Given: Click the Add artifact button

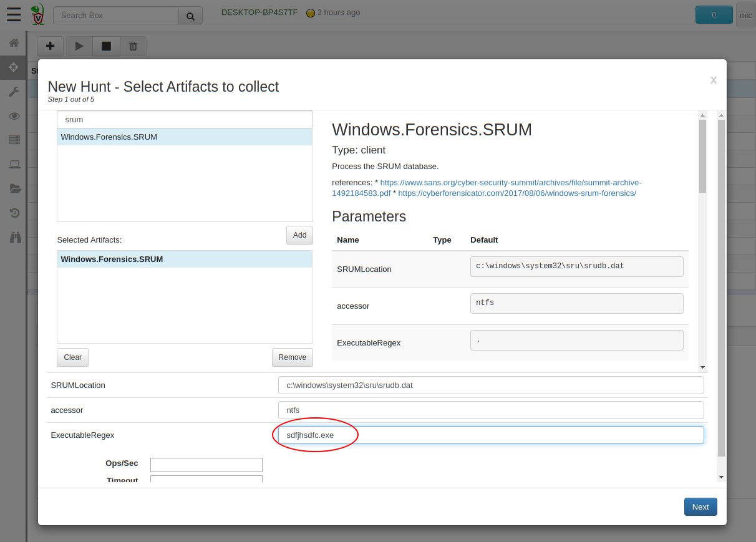Looking at the screenshot, I should pyautogui.click(x=299, y=235).
